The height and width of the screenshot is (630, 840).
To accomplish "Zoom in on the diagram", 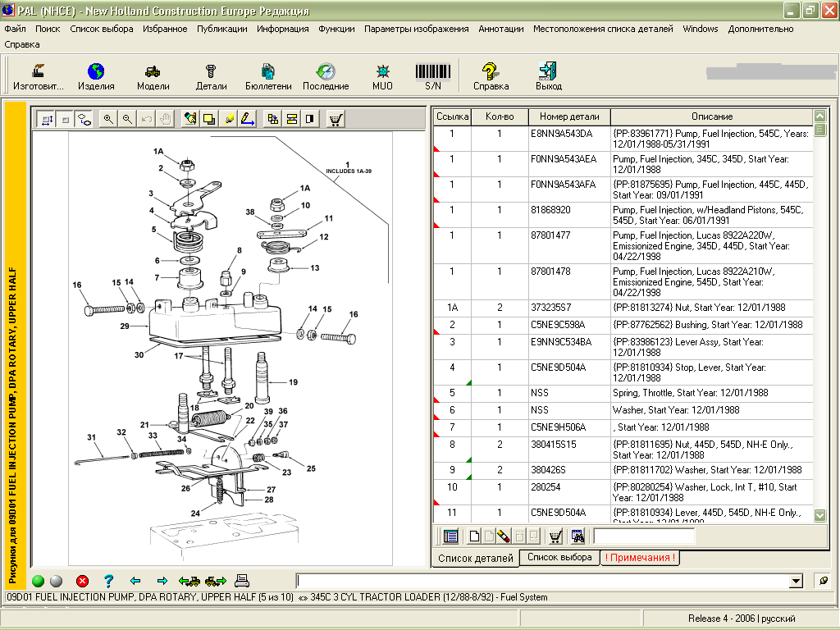I will click(108, 120).
